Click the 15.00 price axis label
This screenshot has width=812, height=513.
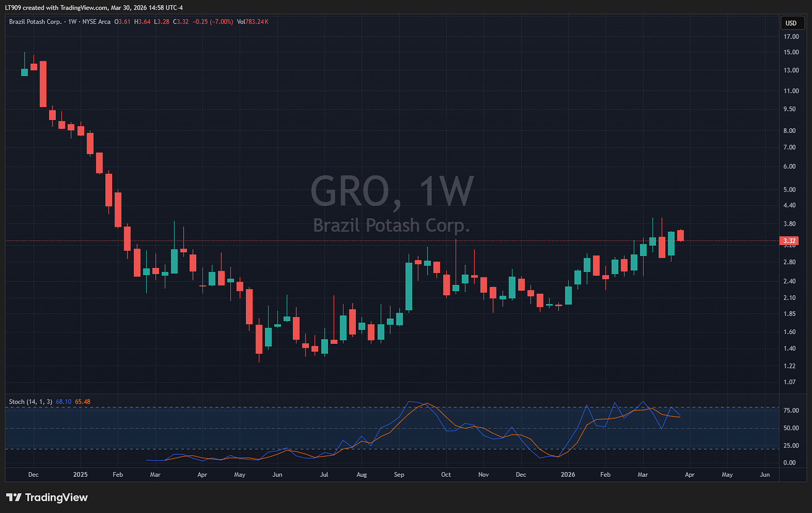click(x=791, y=52)
